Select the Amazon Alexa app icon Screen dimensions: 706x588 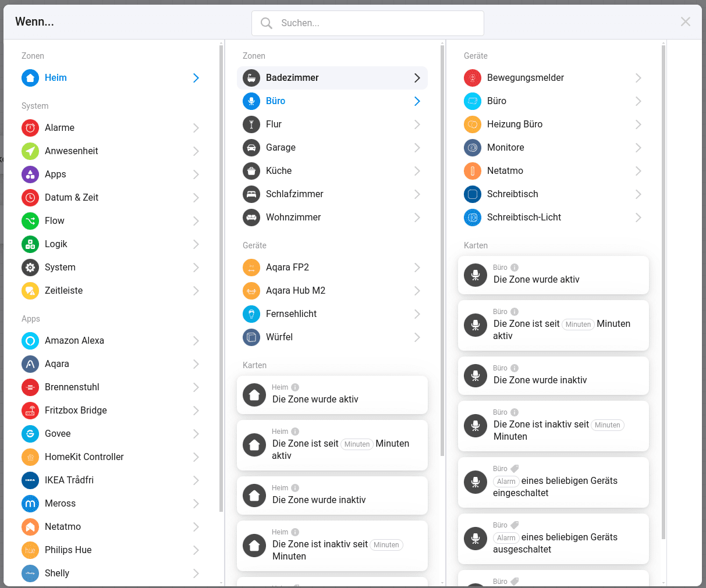pos(30,341)
